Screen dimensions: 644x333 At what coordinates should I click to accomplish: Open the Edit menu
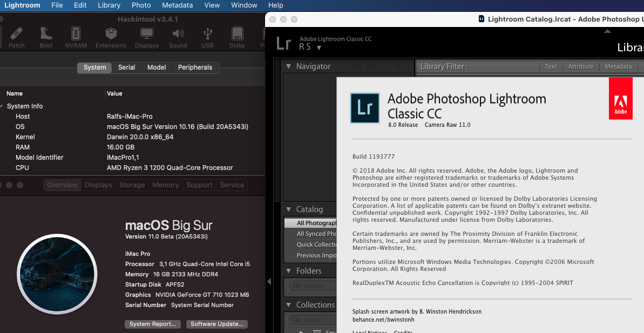(x=80, y=5)
